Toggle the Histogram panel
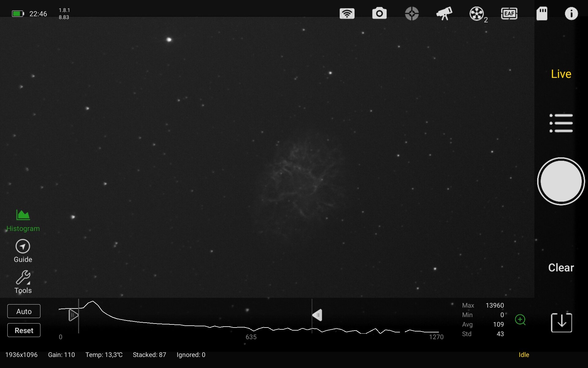 click(23, 220)
